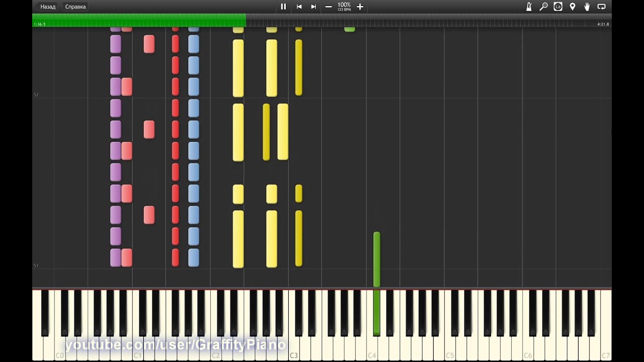Pause the song playback
The width and height of the screenshot is (644, 362).
point(283,7)
